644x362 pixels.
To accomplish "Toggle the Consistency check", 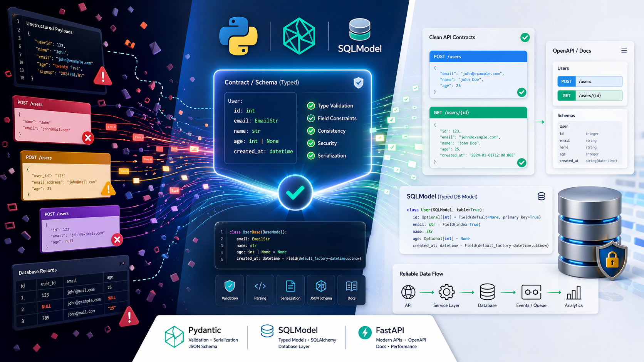I will (311, 131).
